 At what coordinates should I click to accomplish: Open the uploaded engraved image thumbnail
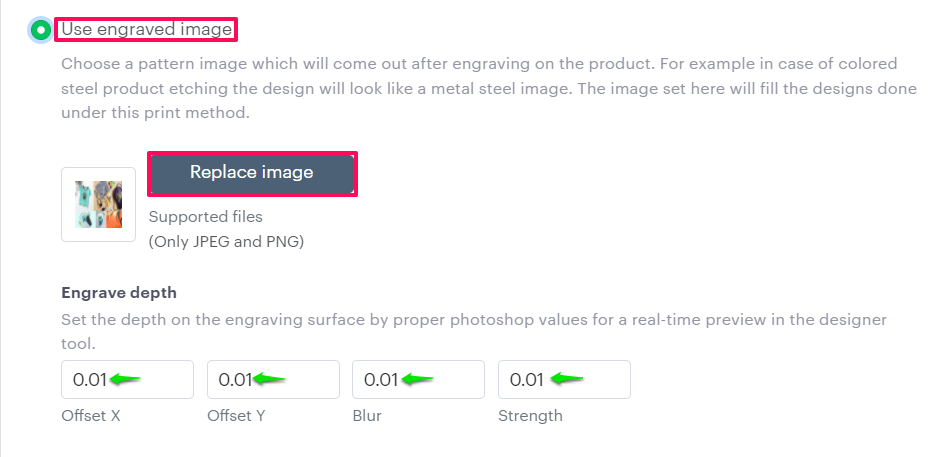click(98, 204)
